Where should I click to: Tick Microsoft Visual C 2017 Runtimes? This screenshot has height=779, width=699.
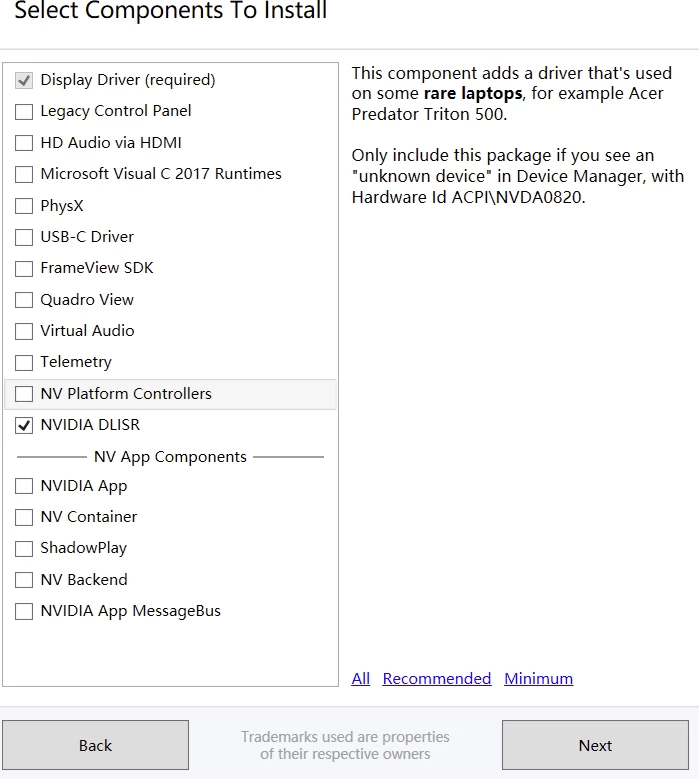tap(24, 175)
